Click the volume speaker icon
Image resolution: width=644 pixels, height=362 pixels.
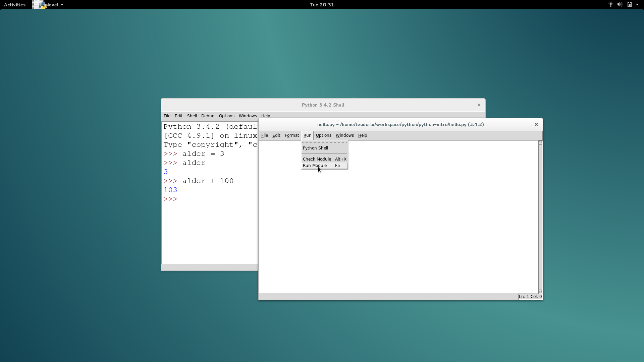620,5
